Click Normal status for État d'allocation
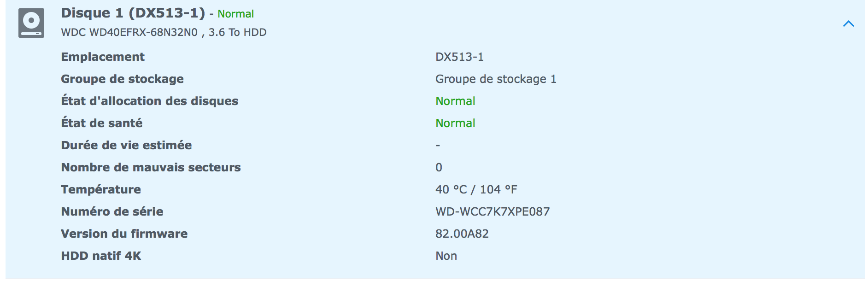The width and height of the screenshot is (868, 281). tap(455, 101)
